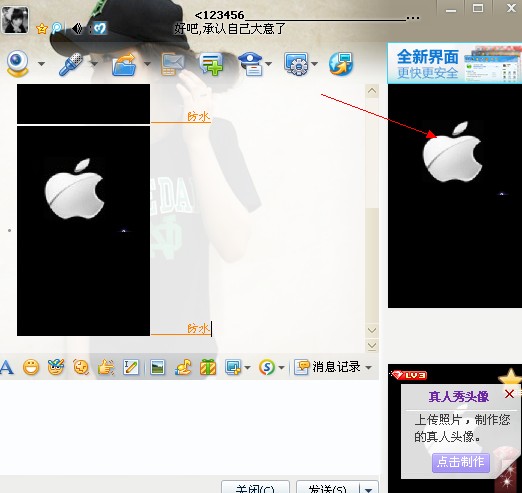Click the speaker sound icon in header
Screen dimensions: 522x493
pyautogui.click(x=77, y=29)
